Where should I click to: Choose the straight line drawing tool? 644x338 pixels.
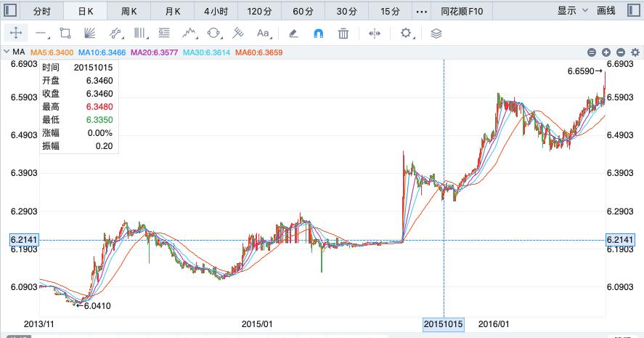click(x=41, y=33)
